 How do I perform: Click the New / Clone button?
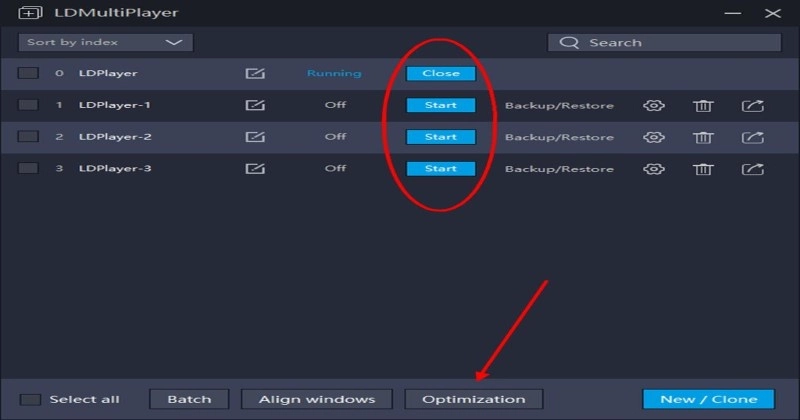point(709,399)
